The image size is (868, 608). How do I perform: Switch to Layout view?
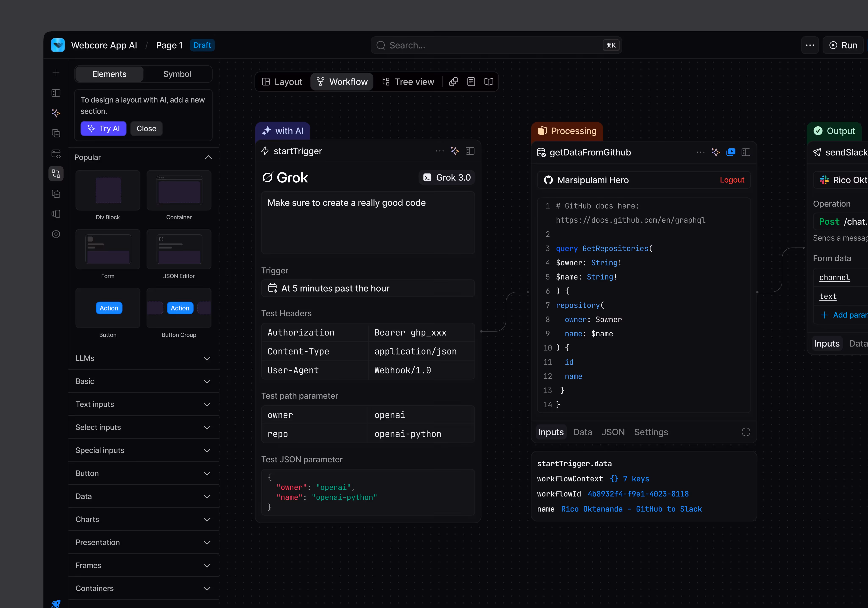282,82
